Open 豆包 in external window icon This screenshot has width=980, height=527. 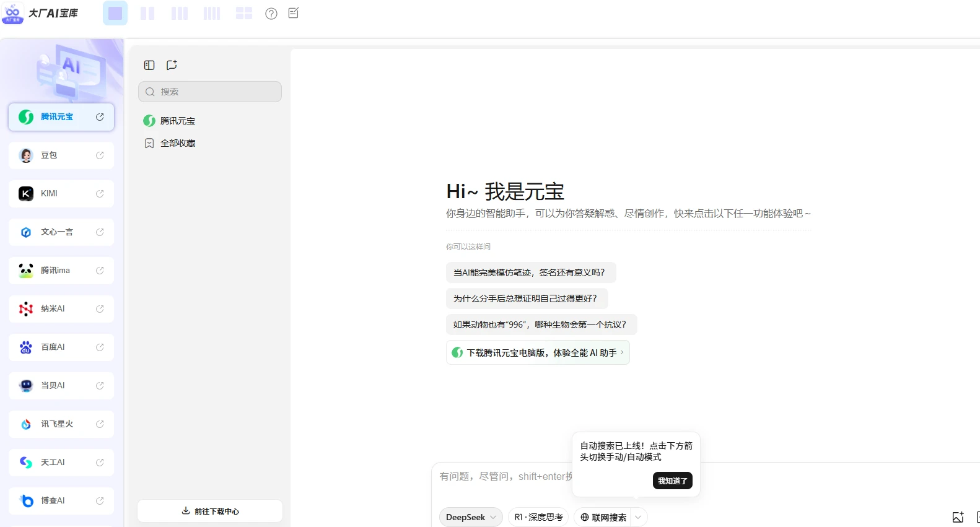click(x=100, y=155)
